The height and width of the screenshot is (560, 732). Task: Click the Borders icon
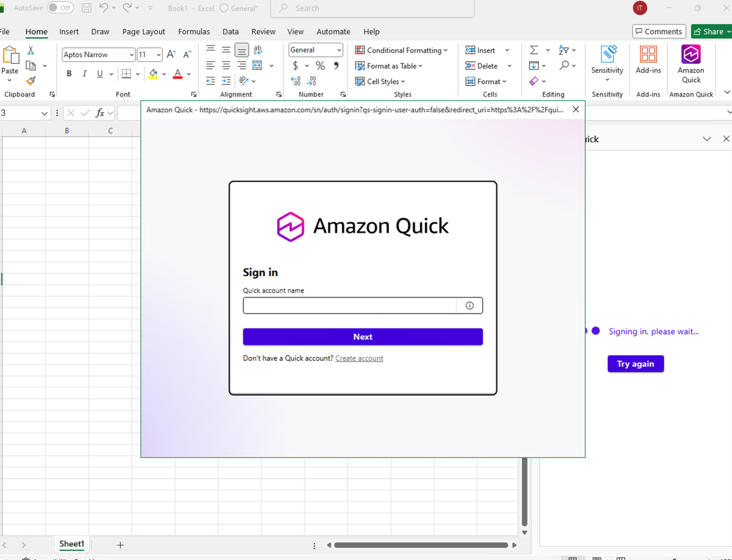coord(126,74)
